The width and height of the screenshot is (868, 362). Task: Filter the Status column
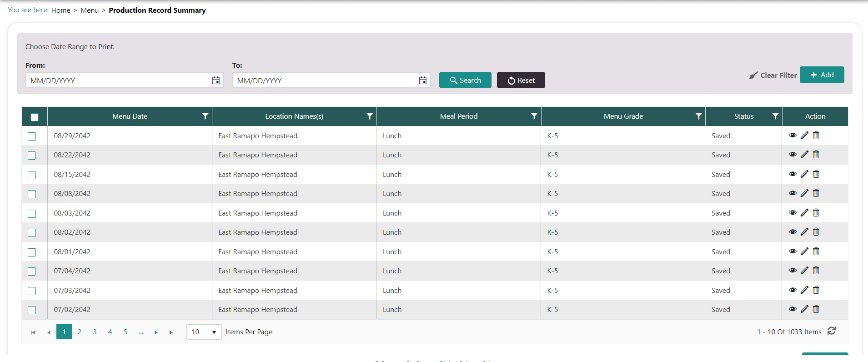point(775,116)
